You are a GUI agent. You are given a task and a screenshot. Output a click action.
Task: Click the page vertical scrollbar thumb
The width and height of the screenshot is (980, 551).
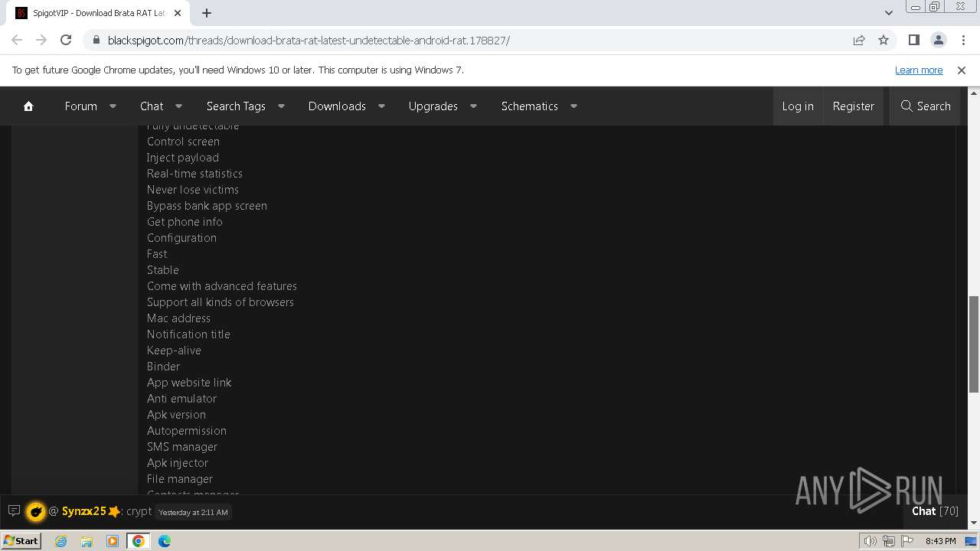coord(974,344)
